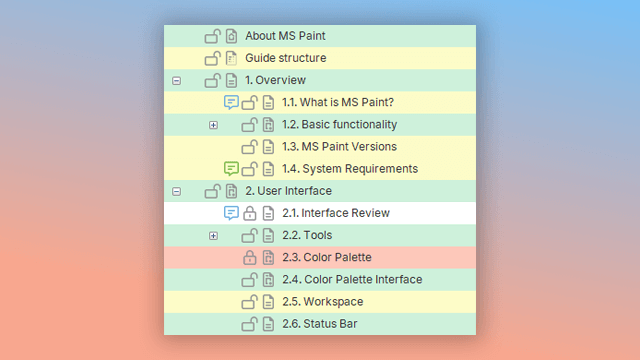Open blue comment on 1.1. What is MS Paint?
This screenshot has width=640, height=360.
[231, 102]
